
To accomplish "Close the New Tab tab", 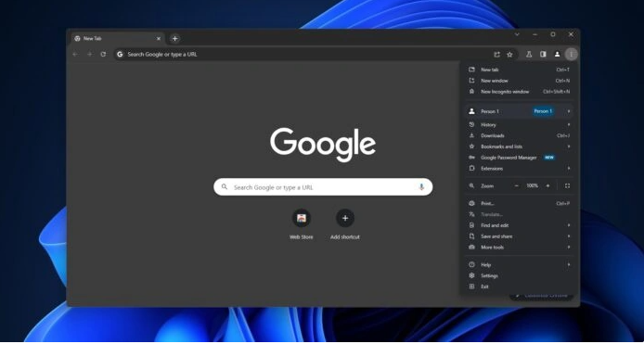I will click(x=159, y=39).
